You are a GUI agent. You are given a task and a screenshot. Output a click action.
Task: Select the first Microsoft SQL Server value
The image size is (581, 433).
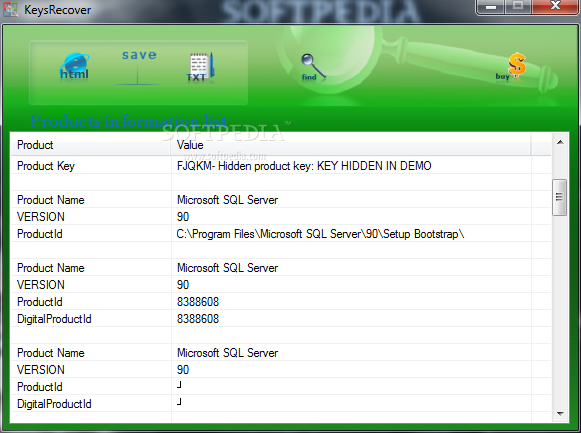227,200
